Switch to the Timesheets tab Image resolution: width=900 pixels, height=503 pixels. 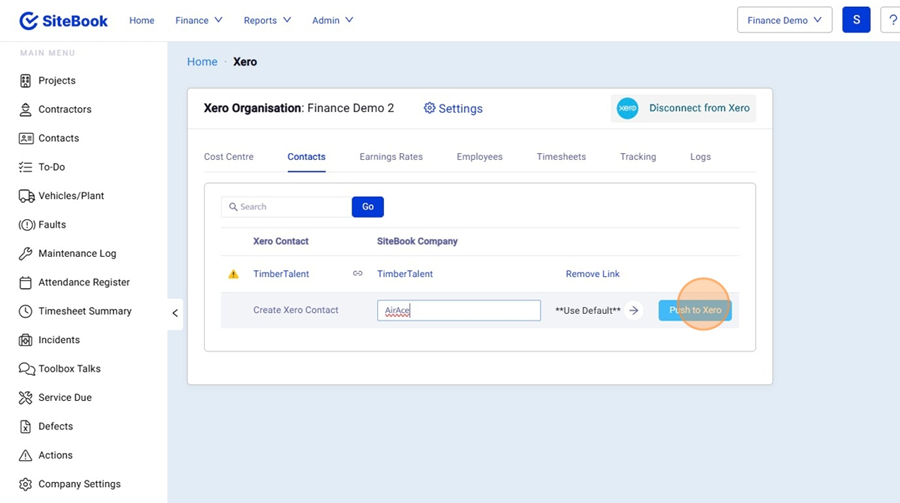coord(561,157)
